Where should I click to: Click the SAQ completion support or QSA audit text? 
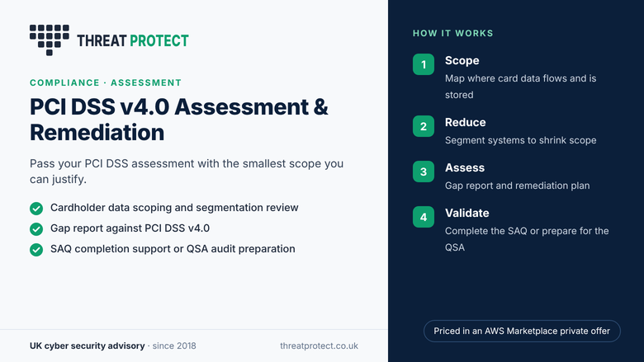(173, 249)
